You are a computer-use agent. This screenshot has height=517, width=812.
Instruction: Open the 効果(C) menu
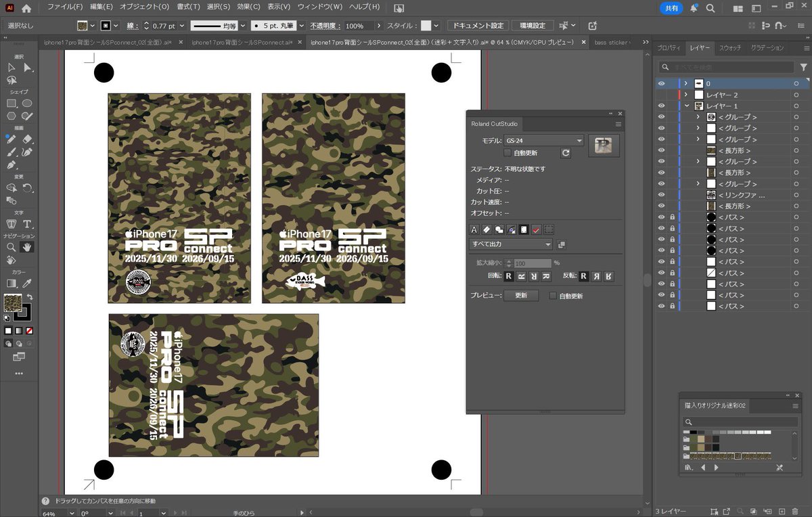tap(249, 7)
